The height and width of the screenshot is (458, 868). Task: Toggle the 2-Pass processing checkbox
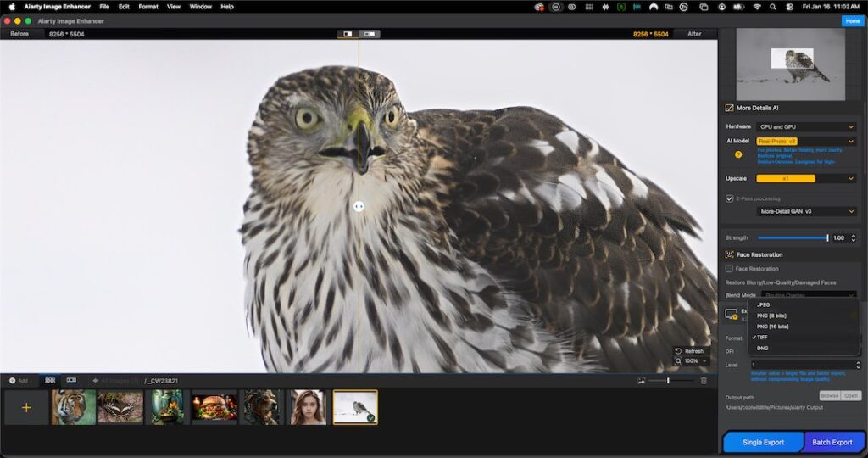730,198
